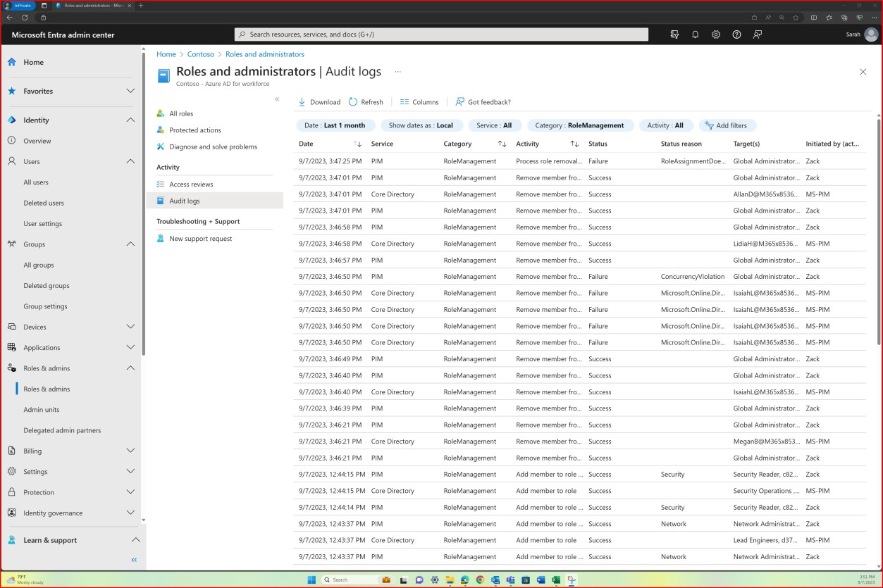Open Contoso in the breadcrumb trail
The height and width of the screenshot is (588, 883).
(201, 54)
